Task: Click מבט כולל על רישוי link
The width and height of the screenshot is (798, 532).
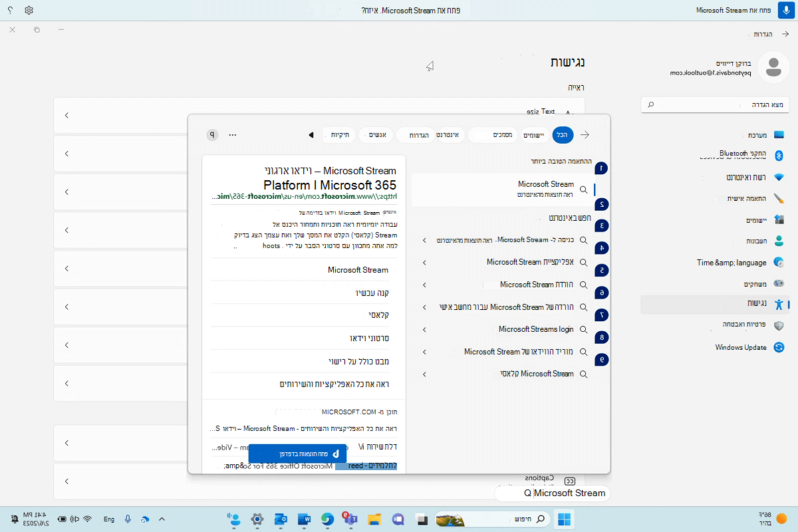Action: tap(358, 361)
